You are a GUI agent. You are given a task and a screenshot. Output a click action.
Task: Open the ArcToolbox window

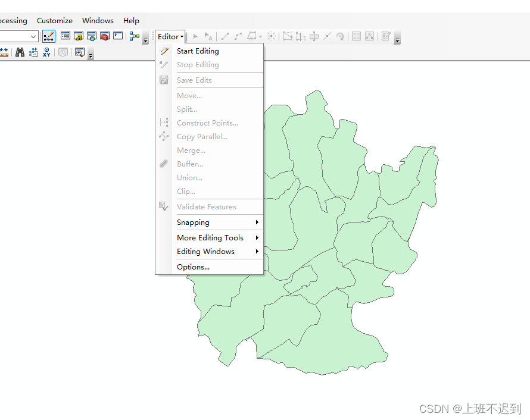104,36
